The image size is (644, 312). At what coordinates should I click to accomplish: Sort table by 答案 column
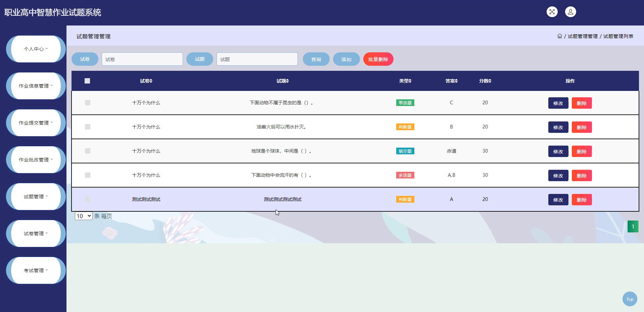452,81
